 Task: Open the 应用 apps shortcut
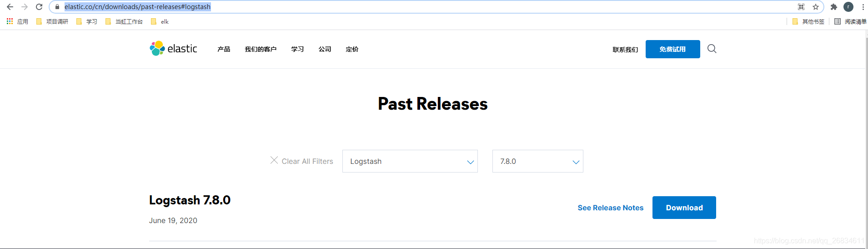coord(17,21)
